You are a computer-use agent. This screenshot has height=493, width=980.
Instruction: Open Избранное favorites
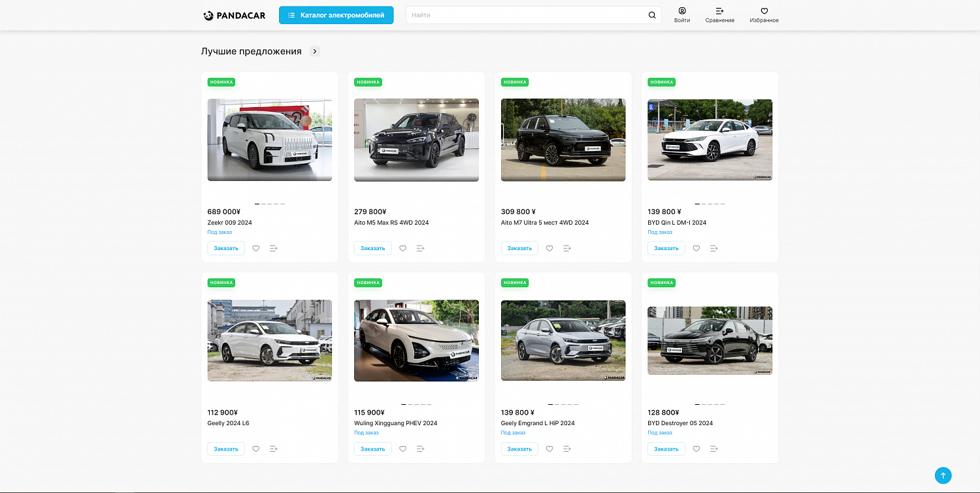[764, 15]
